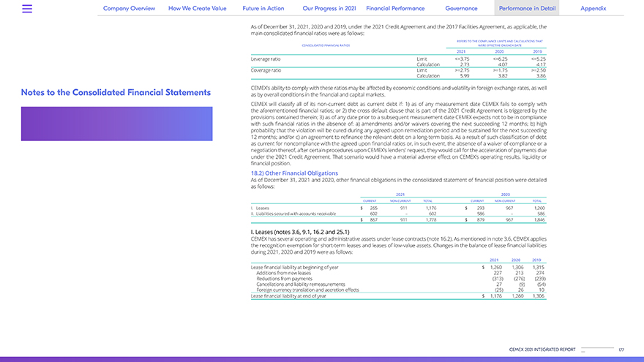Screen dimensions: 644x362
Task: Switch to the Future in Action tab
Action: coord(263,8)
